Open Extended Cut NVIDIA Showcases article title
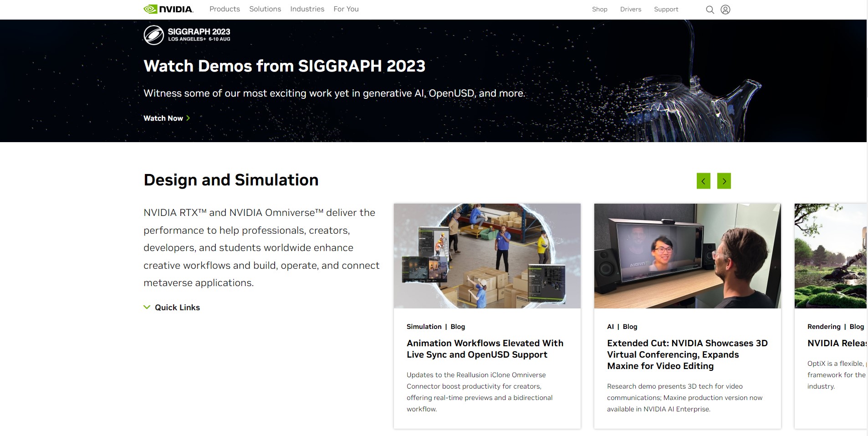The height and width of the screenshot is (436, 868). (x=687, y=354)
